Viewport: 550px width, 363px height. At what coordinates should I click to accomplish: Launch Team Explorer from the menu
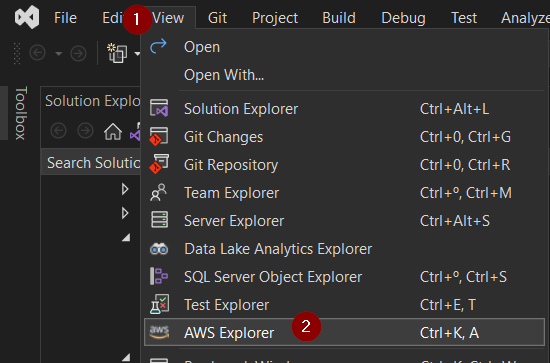[x=344, y=193]
